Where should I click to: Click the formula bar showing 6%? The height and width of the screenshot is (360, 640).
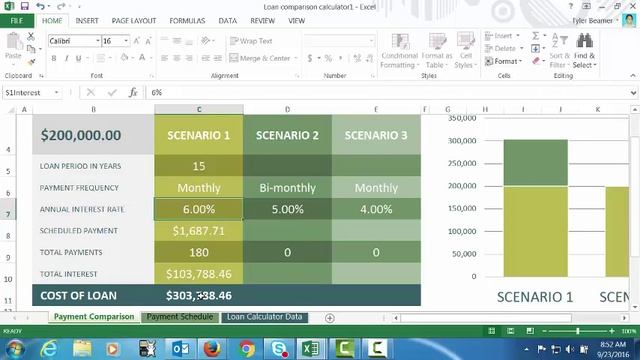coord(387,93)
